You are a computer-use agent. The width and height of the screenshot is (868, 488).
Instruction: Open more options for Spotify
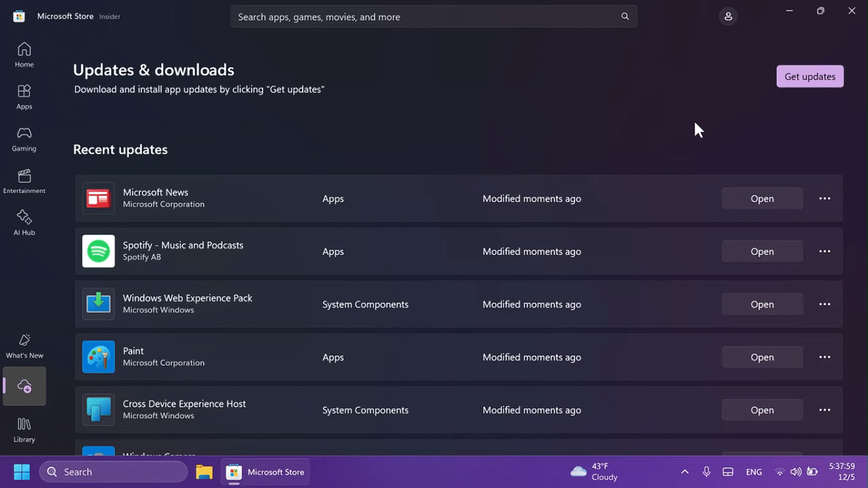click(825, 251)
